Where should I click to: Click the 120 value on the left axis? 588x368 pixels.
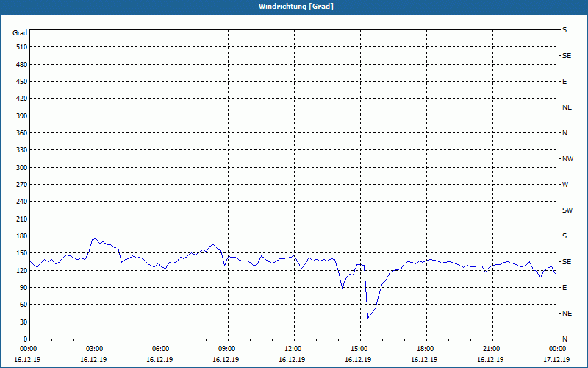coord(22,270)
